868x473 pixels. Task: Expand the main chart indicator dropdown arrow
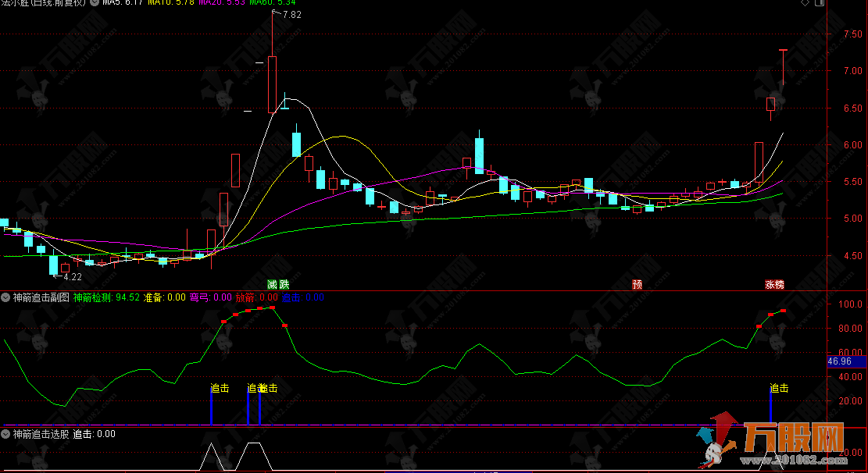click(95, 3)
